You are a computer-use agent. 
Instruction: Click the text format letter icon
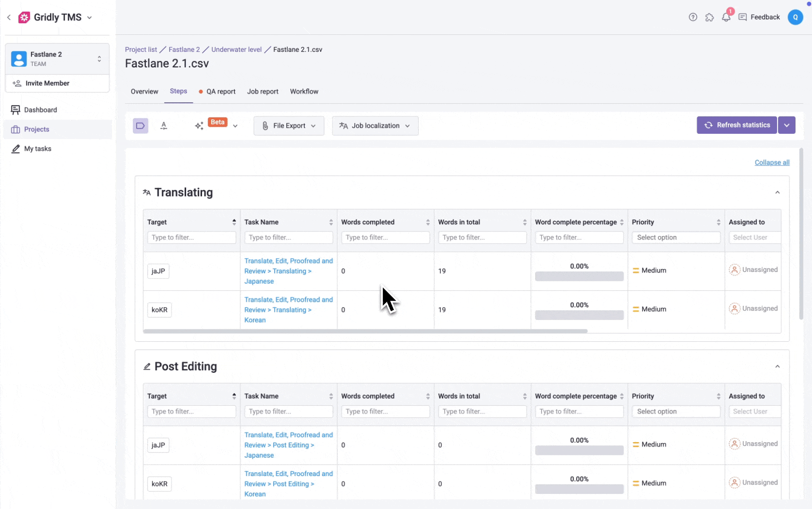click(x=164, y=126)
